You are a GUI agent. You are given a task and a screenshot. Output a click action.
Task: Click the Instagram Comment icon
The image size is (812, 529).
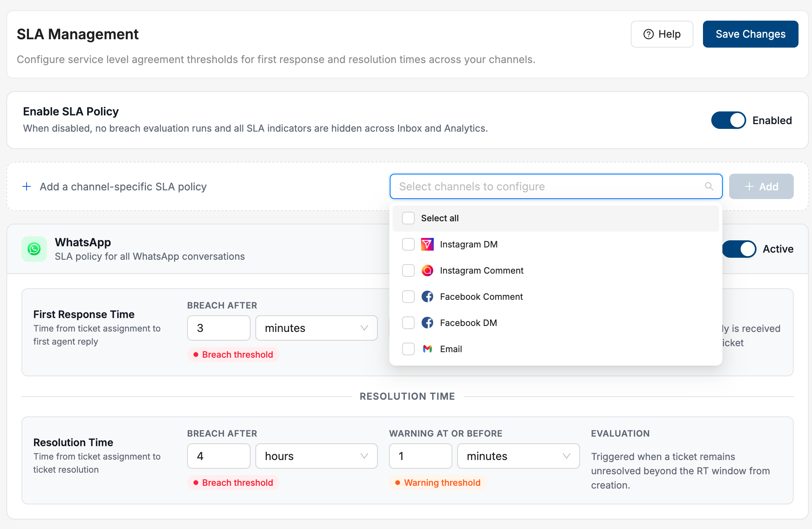[x=427, y=270]
